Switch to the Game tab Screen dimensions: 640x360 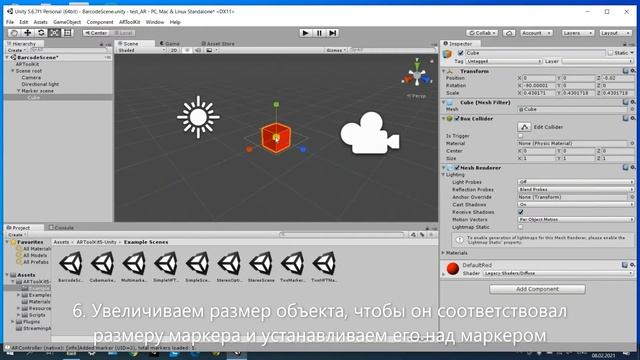pos(170,43)
